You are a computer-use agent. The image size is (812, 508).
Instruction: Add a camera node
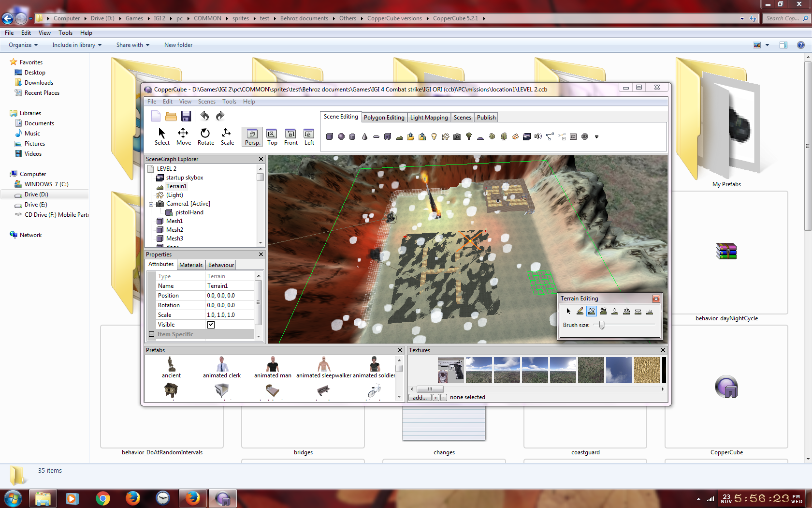(457, 136)
